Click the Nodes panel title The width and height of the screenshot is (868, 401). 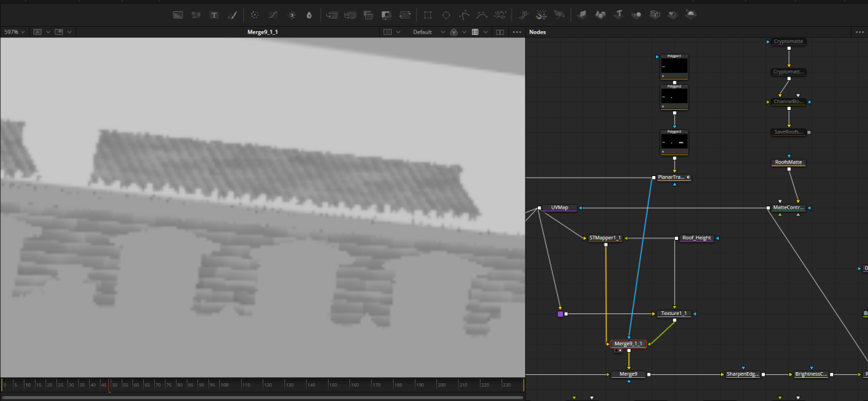click(x=537, y=32)
